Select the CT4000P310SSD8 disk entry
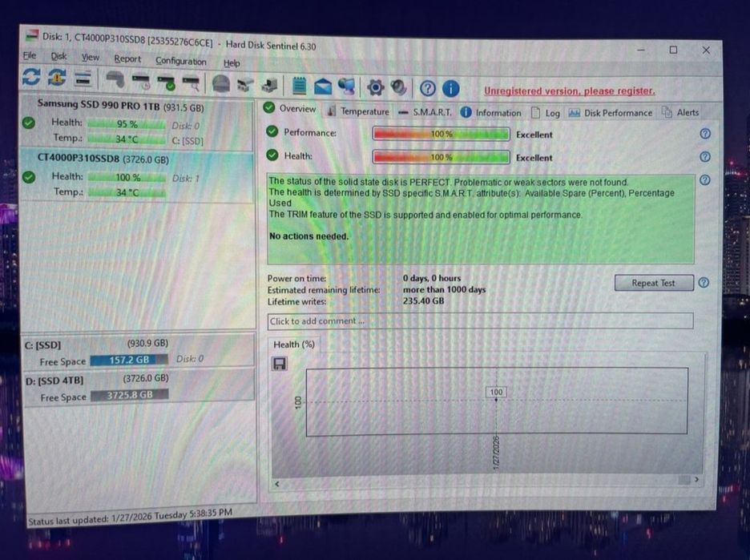Screen dimensions: 750x560 (x=136, y=177)
